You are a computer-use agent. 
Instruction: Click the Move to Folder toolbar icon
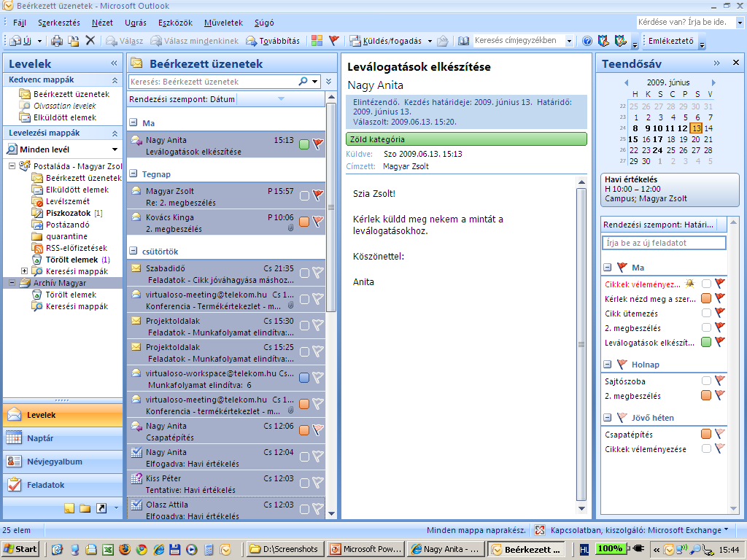(x=74, y=41)
